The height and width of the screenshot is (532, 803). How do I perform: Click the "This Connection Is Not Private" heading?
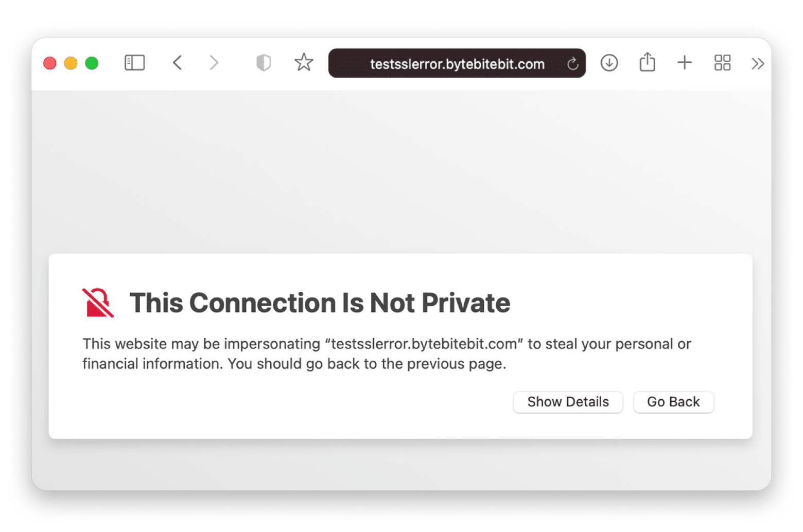coord(320,303)
